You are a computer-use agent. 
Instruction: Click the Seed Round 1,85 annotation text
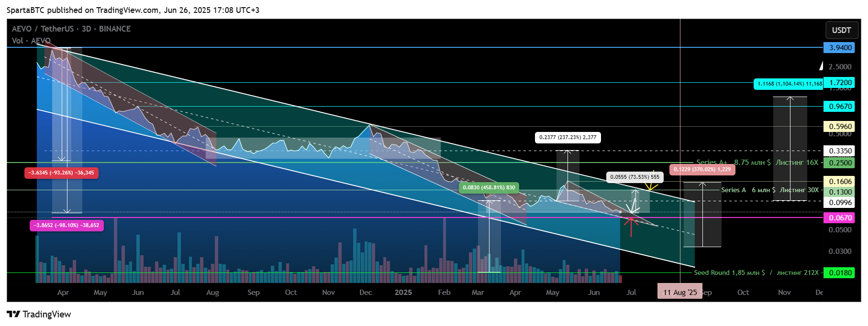(756, 272)
